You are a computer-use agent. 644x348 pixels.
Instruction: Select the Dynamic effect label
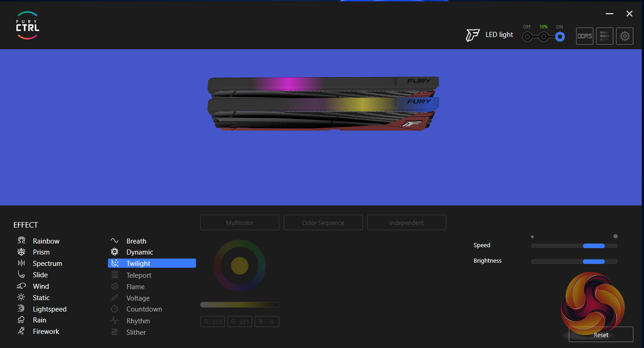(140, 252)
